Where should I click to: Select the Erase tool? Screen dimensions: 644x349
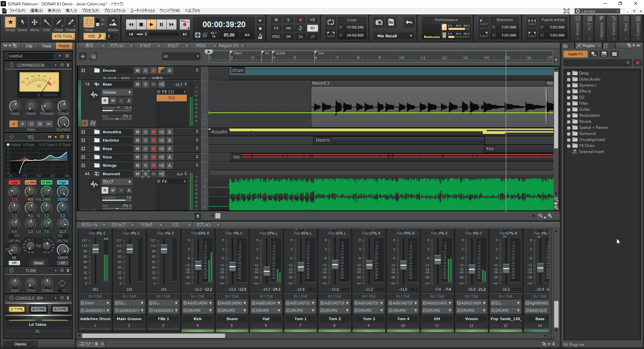71,22
